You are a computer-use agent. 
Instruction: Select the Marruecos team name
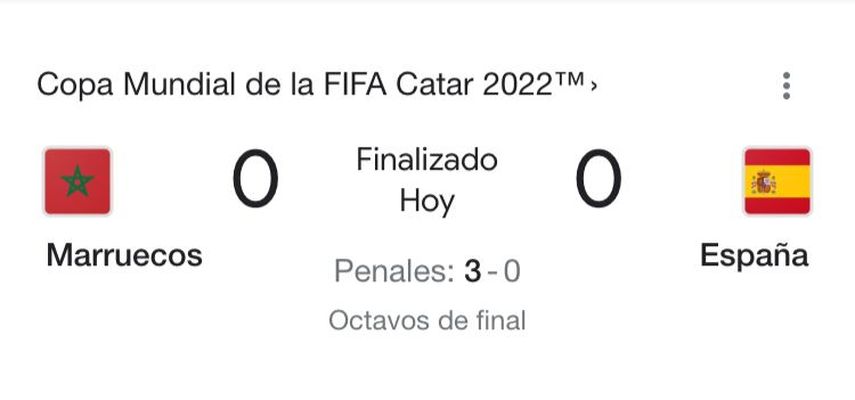pyautogui.click(x=124, y=255)
